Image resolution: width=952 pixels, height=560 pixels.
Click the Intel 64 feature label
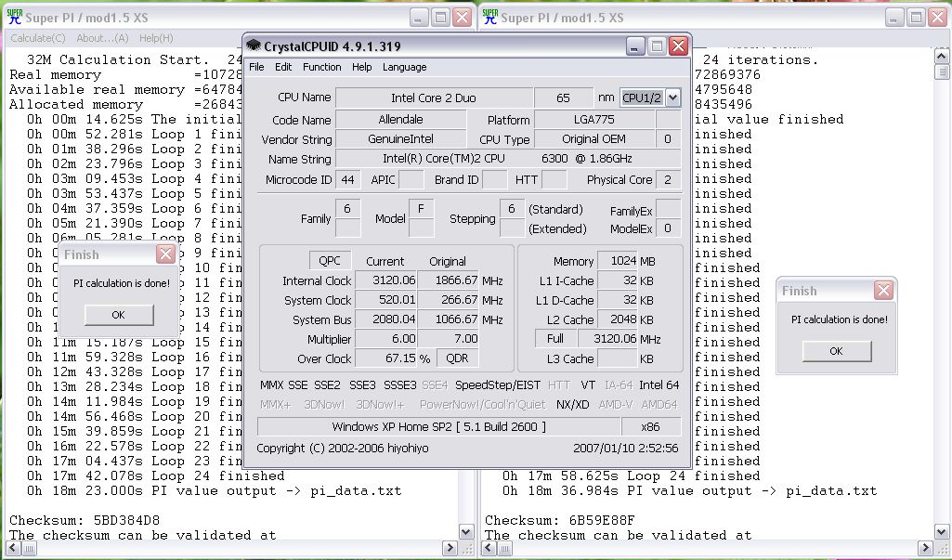click(659, 385)
